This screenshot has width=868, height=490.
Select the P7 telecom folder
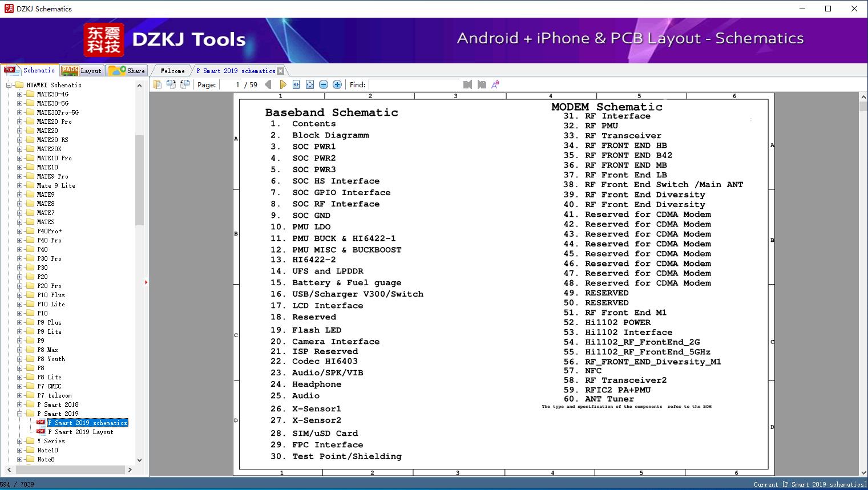pyautogui.click(x=54, y=395)
